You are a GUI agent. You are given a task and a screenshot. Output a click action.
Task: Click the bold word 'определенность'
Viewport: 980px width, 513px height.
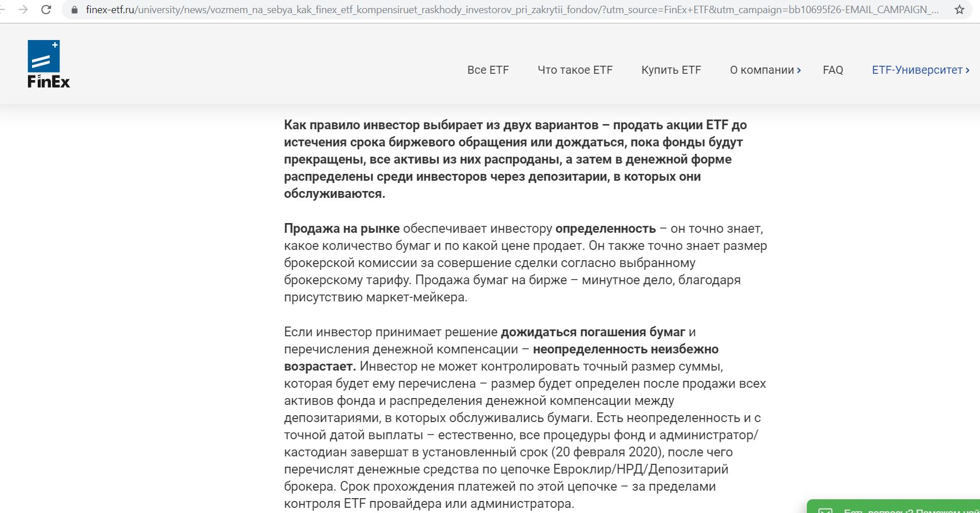point(606,229)
